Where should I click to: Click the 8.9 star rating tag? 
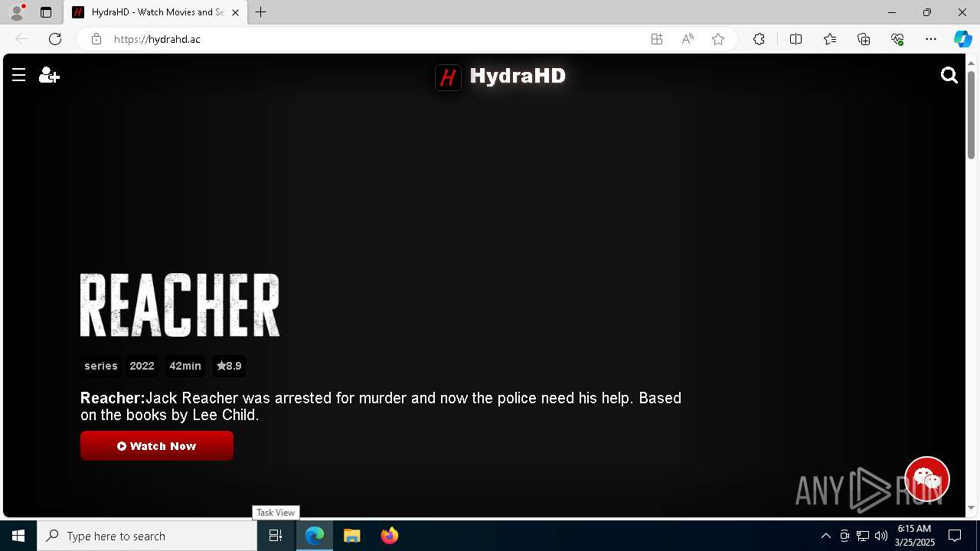229,366
